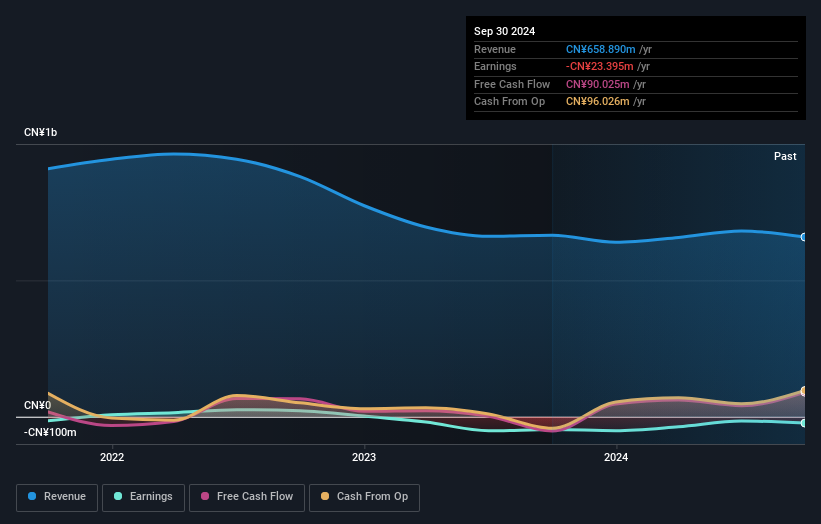Toggle the Free Cash Flow legend button
This screenshot has width=821, height=524.
(x=247, y=497)
